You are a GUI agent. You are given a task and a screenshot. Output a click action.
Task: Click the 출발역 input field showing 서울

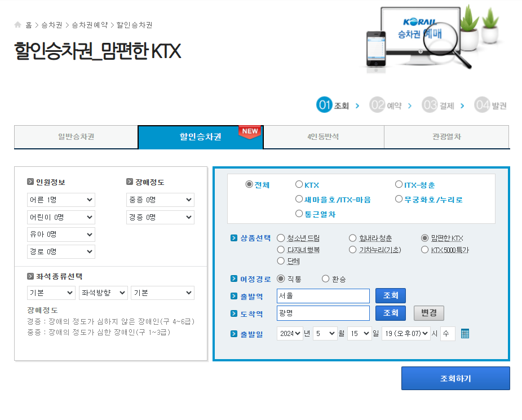322,295
